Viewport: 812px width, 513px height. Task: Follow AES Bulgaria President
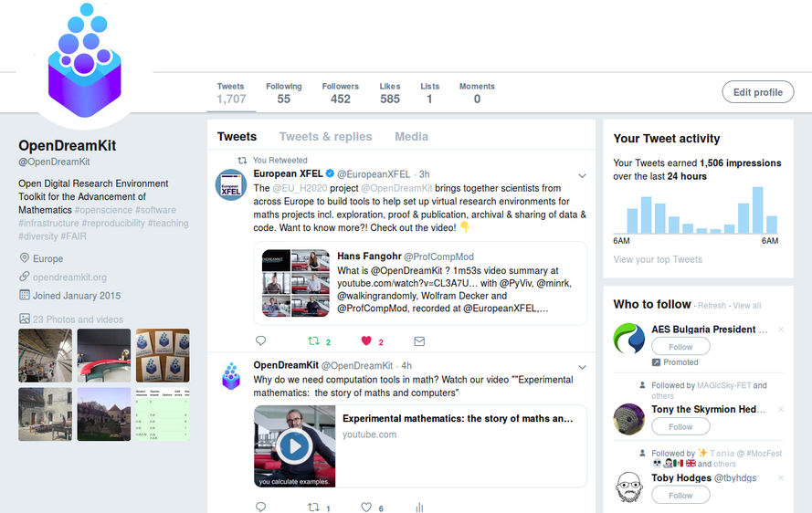[x=680, y=347]
